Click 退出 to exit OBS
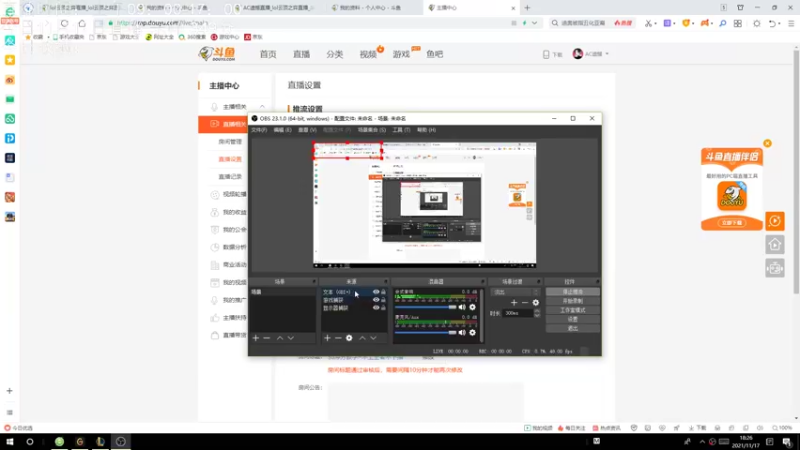The image size is (800, 450). pos(572,329)
